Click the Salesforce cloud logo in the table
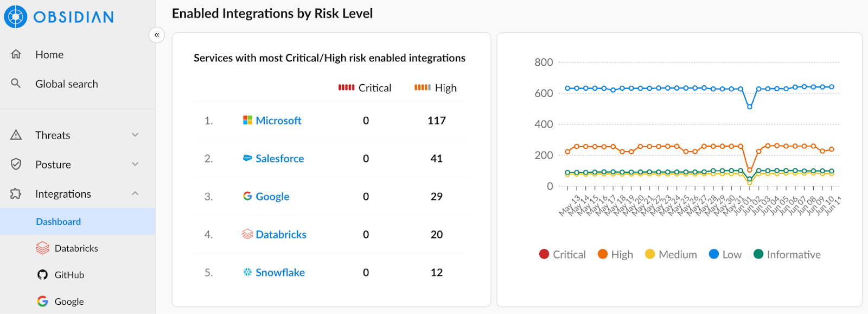 click(247, 158)
